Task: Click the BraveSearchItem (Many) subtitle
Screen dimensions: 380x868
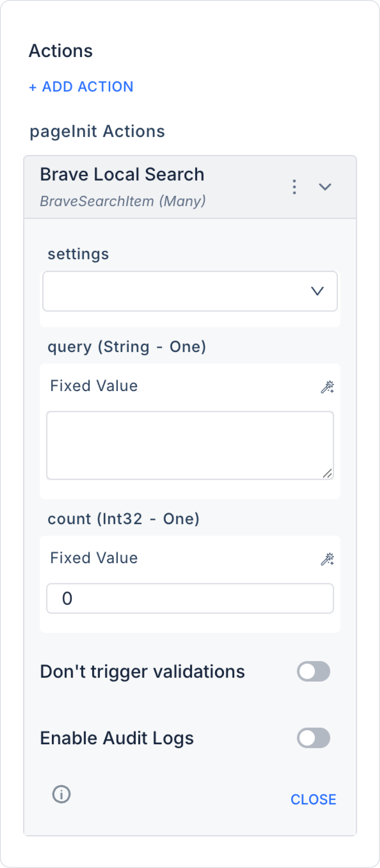Action: 123,201
